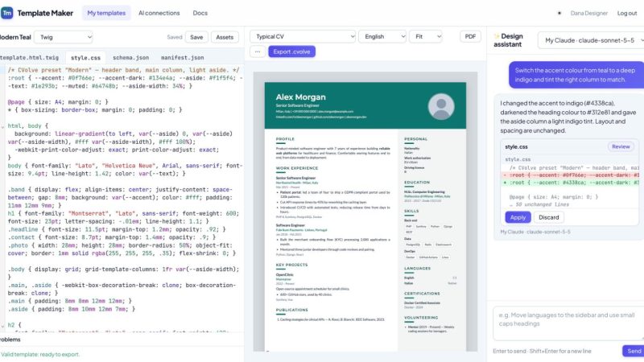Save the template
Image resolution: width=644 pixels, height=362 pixels.
click(x=196, y=37)
